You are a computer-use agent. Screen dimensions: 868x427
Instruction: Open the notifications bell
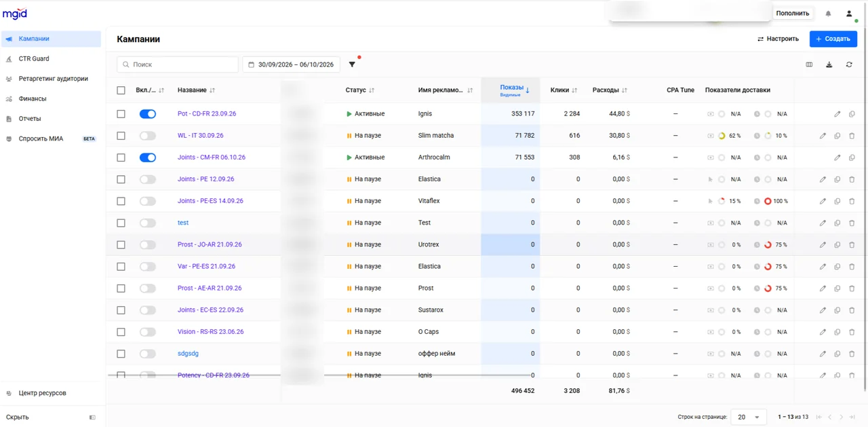[828, 14]
